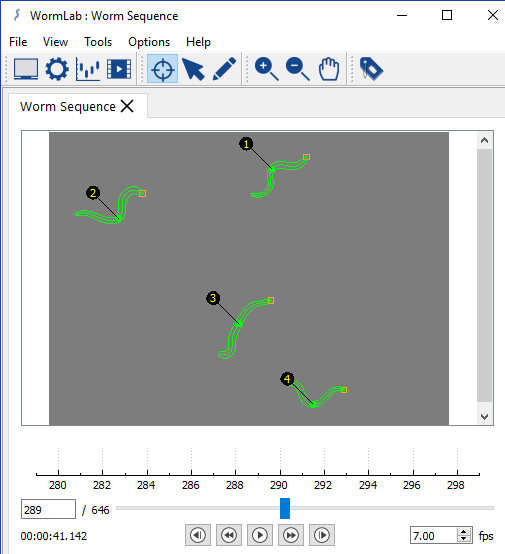Close the Worm Sequence tab
This screenshot has width=505, height=554.
pyautogui.click(x=127, y=106)
